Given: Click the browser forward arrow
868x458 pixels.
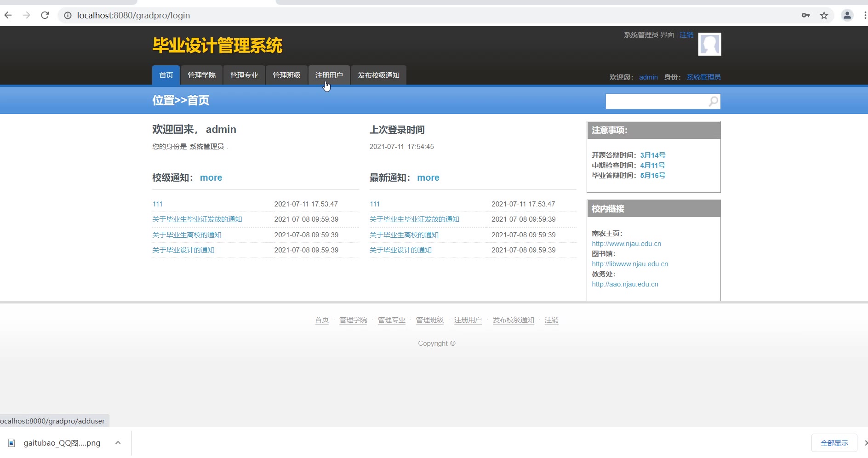Looking at the screenshot, I should pyautogui.click(x=27, y=15).
